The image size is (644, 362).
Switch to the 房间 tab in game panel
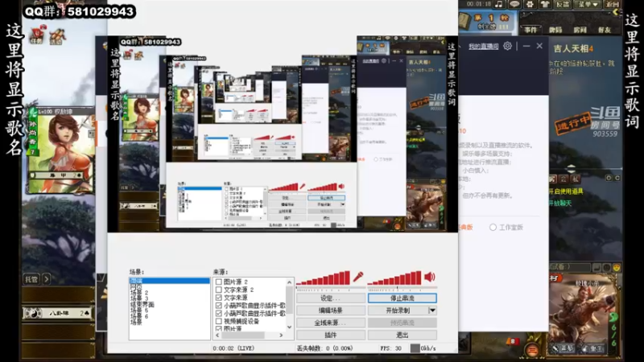tap(580, 30)
